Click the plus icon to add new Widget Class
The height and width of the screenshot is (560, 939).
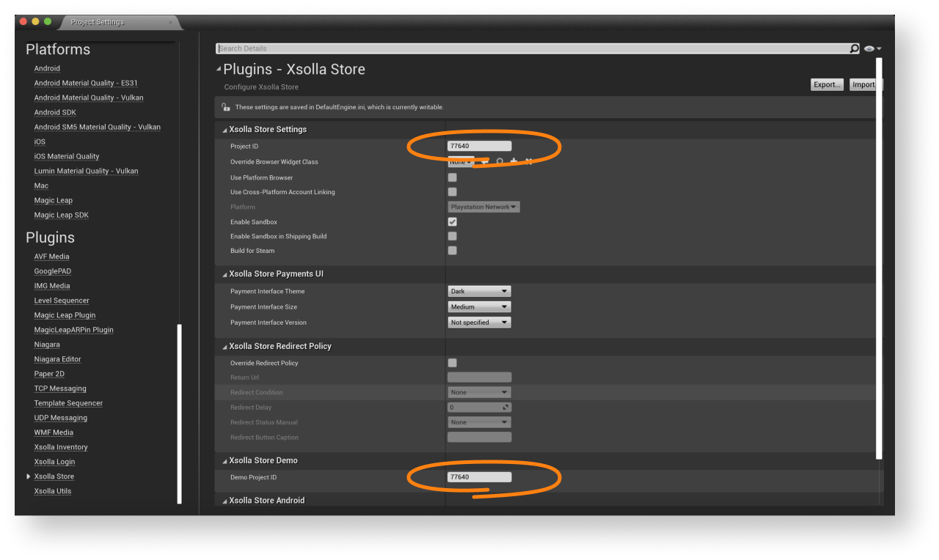coord(514,162)
